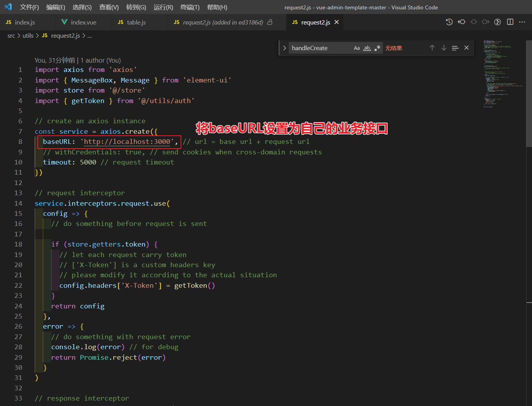Viewport: 532px width, 406px height.
Task: Open the utils breadcrumb folder
Action: pyautogui.click(x=28, y=36)
